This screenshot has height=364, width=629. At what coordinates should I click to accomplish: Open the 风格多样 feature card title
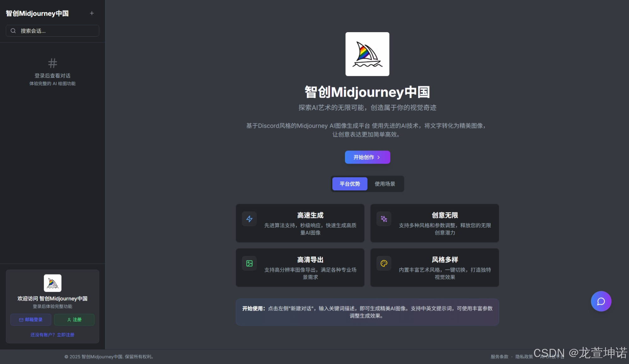(445, 260)
